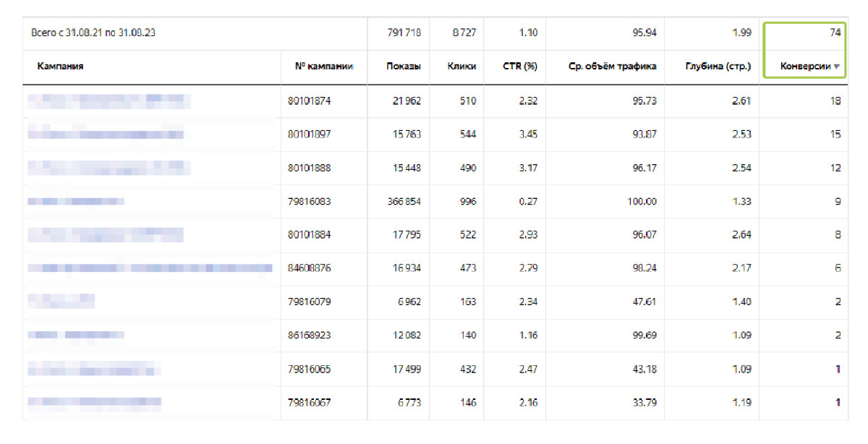868x444 pixels.
Task: Click the Кампания column header
Action: 60,67
